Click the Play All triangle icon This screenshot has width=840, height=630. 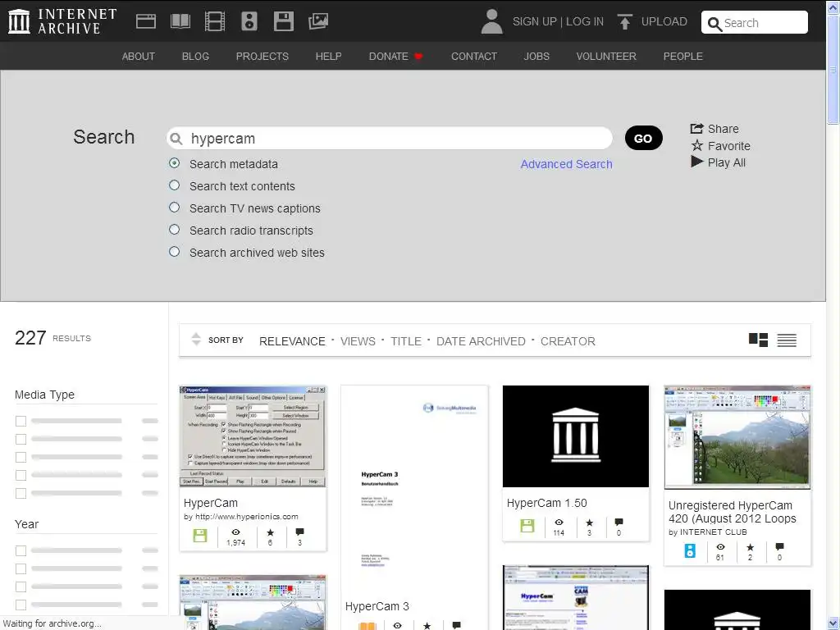696,162
